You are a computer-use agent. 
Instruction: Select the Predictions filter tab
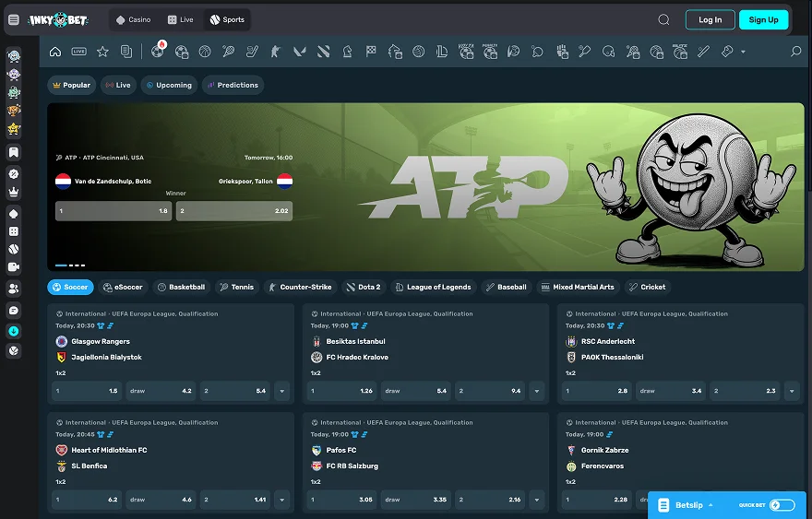pos(233,85)
